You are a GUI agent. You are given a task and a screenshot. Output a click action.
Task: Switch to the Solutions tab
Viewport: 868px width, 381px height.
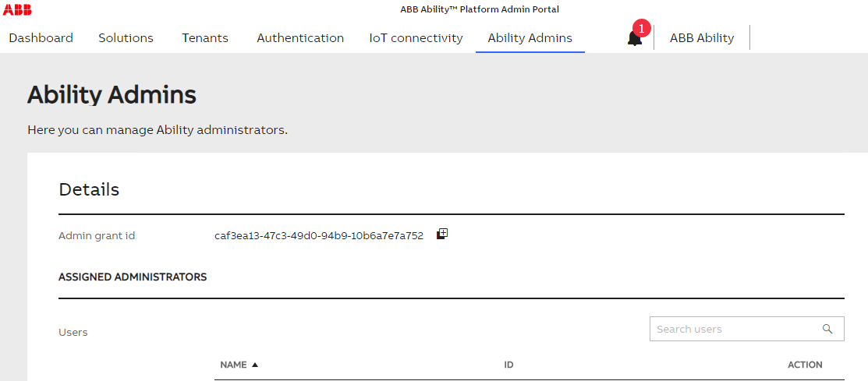click(126, 38)
